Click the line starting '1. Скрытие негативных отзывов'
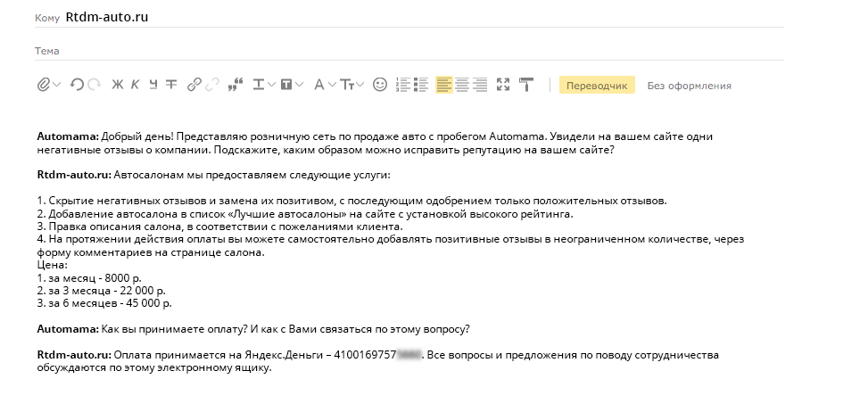The width and height of the screenshot is (868, 404). click(x=352, y=201)
